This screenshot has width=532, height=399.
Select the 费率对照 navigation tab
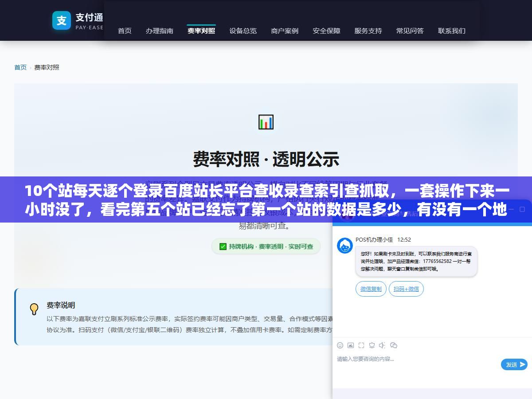pos(201,31)
